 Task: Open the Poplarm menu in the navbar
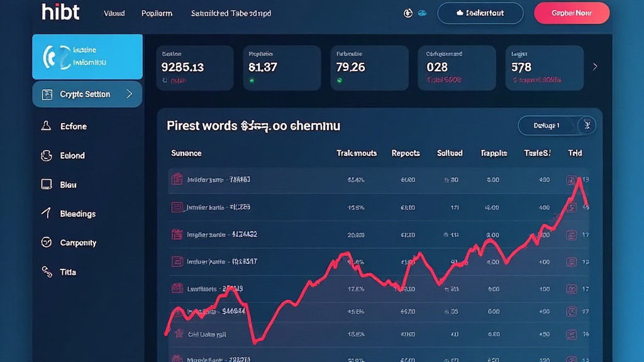(x=157, y=13)
